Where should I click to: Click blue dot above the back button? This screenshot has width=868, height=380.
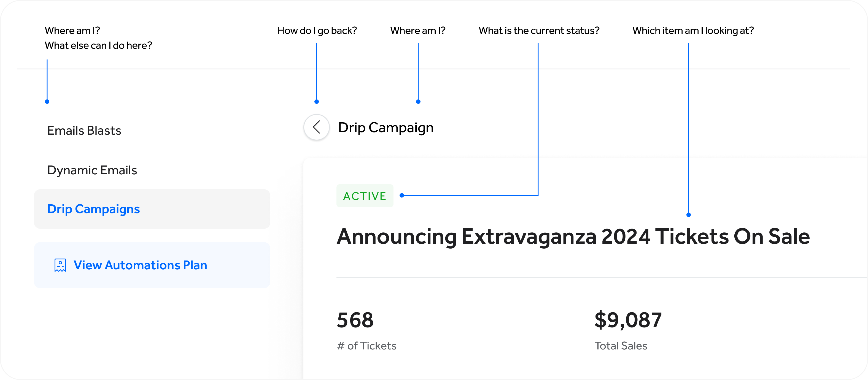pyautogui.click(x=316, y=102)
